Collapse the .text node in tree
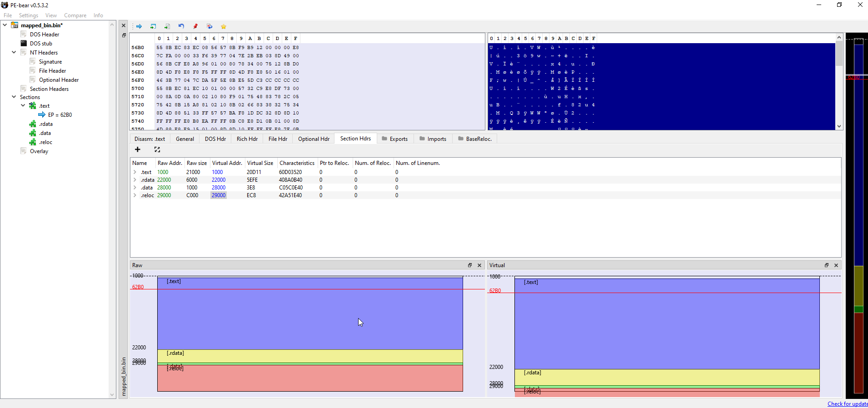The width and height of the screenshot is (868, 408). [x=23, y=105]
